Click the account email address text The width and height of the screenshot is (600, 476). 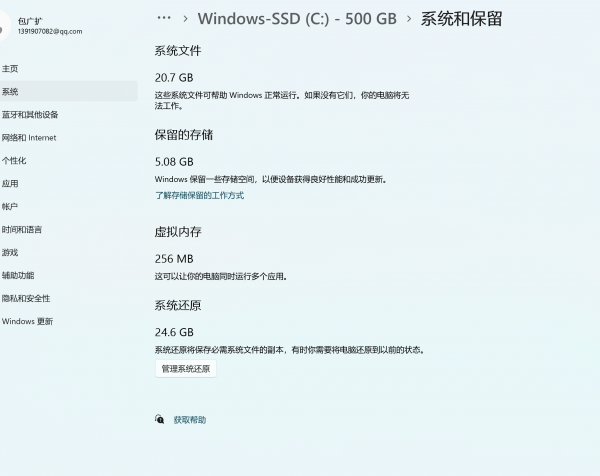pos(50,31)
